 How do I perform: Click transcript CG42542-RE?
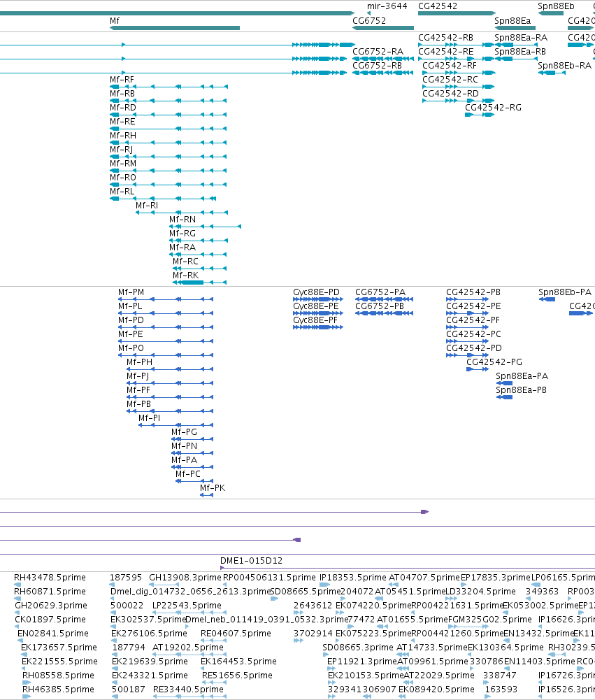coord(446,51)
